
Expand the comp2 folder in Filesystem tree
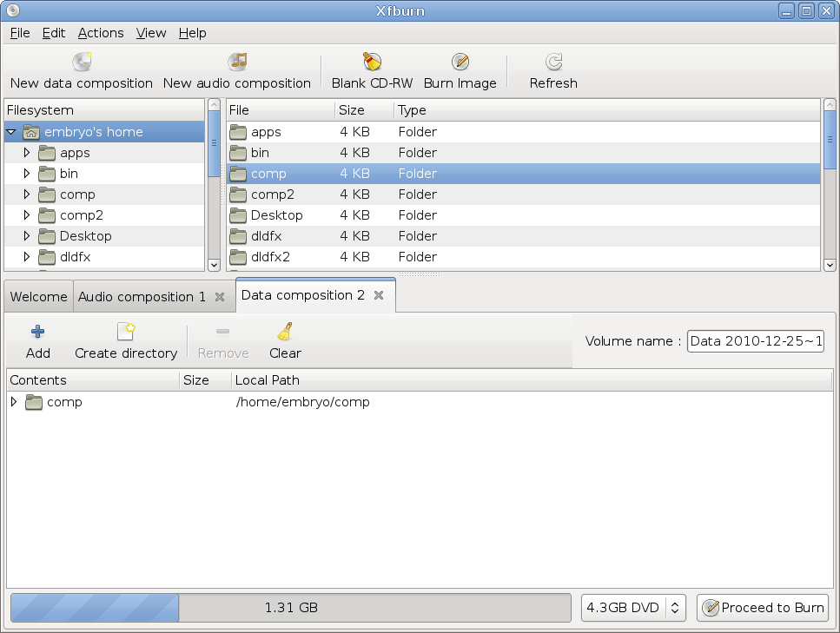click(26, 215)
